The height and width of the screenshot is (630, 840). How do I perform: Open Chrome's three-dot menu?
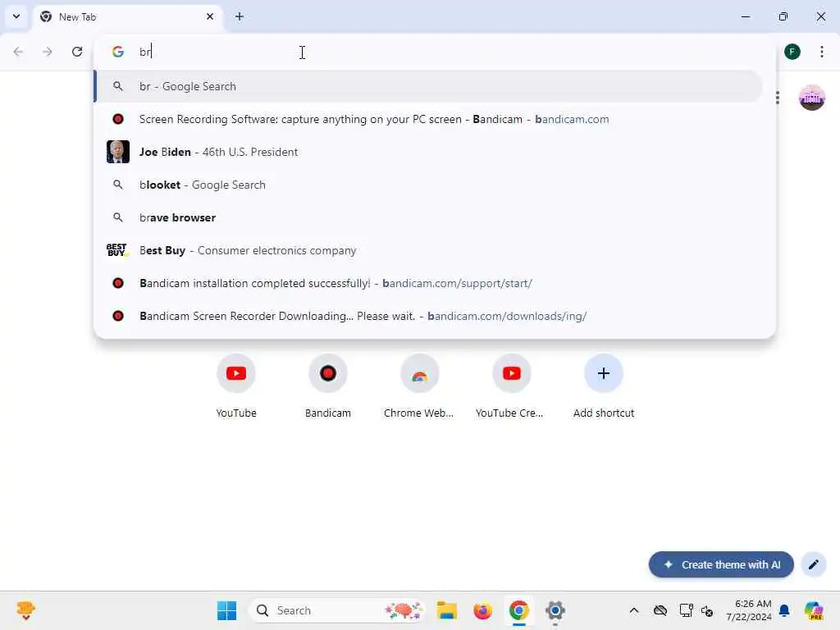[822, 52]
